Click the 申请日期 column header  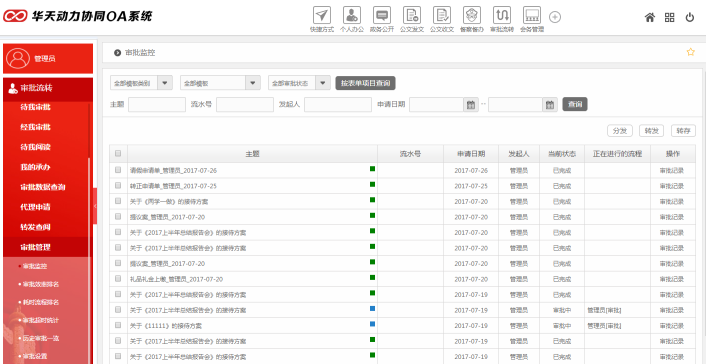pyautogui.click(x=471, y=154)
